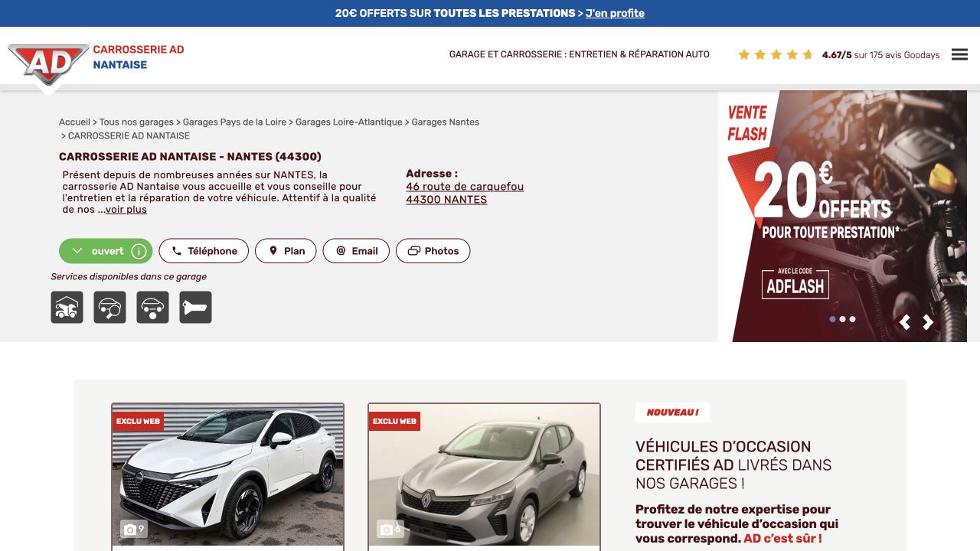The width and height of the screenshot is (980, 551).
Task: Expand the description via voir plus
Action: pyautogui.click(x=126, y=210)
